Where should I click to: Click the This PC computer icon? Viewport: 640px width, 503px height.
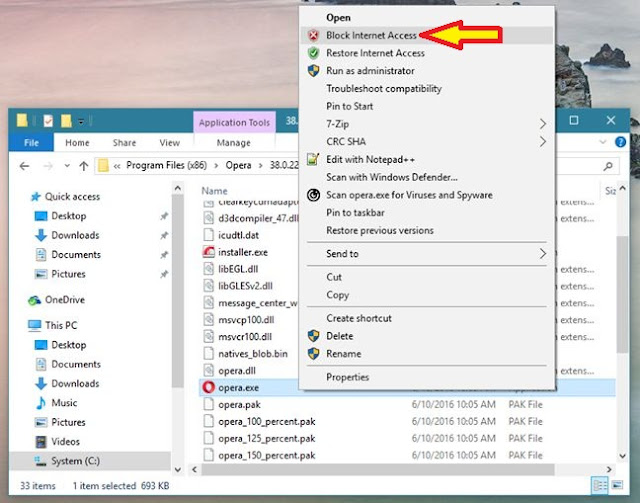[x=35, y=325]
